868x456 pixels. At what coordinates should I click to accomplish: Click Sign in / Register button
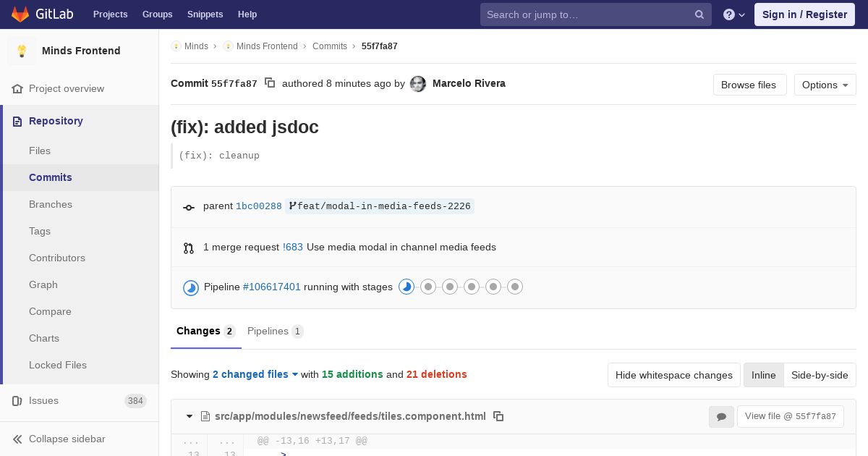coord(804,14)
